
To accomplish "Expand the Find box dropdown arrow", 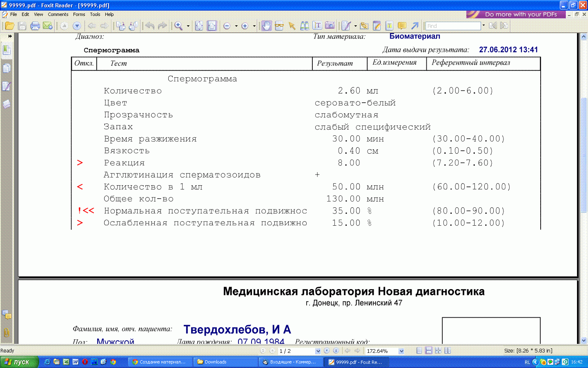I will coord(483,25).
